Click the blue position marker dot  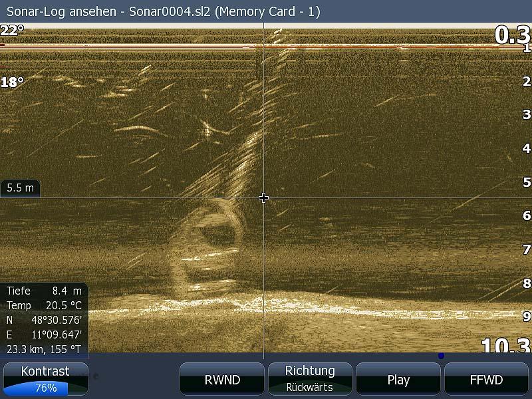441,356
